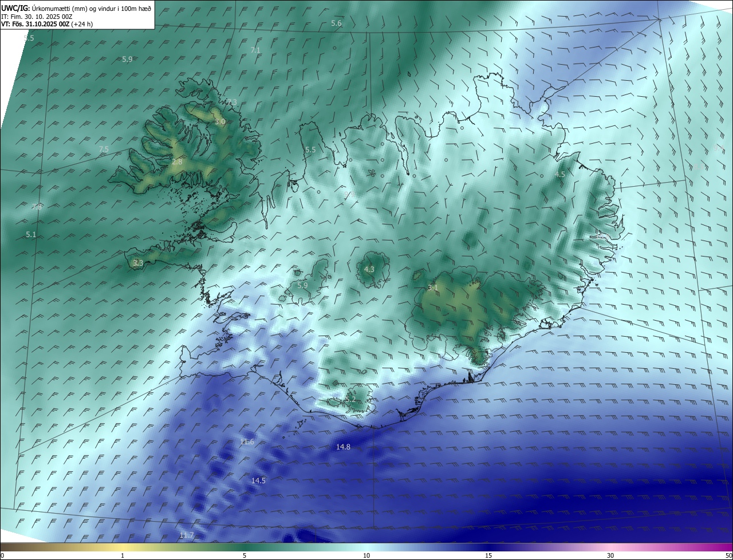Click the 11.6 value off the southwest coast
The height and width of the screenshot is (560, 733).
247,442
